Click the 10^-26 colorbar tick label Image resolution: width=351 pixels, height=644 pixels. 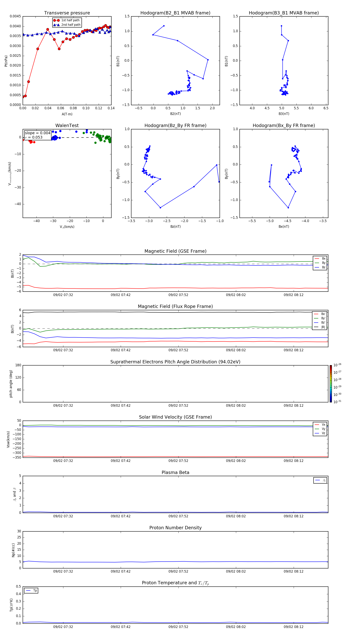tap(337, 365)
